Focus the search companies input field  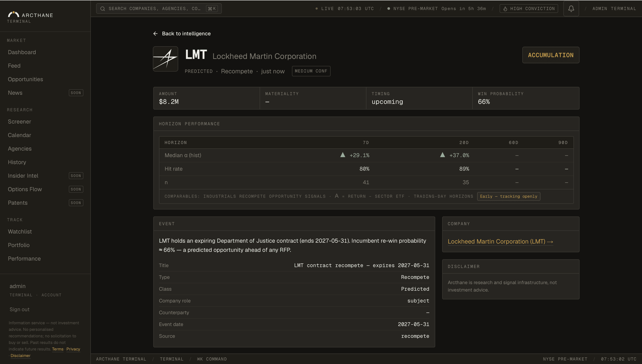pyautogui.click(x=159, y=9)
